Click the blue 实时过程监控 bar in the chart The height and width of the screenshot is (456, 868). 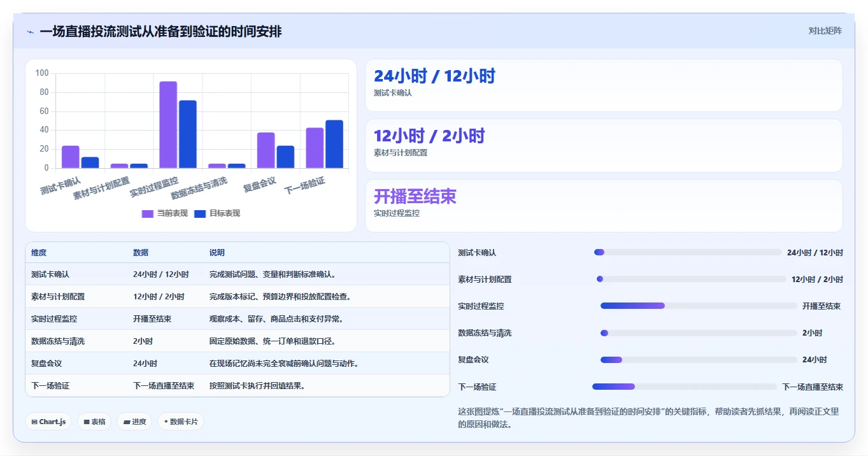188,134
